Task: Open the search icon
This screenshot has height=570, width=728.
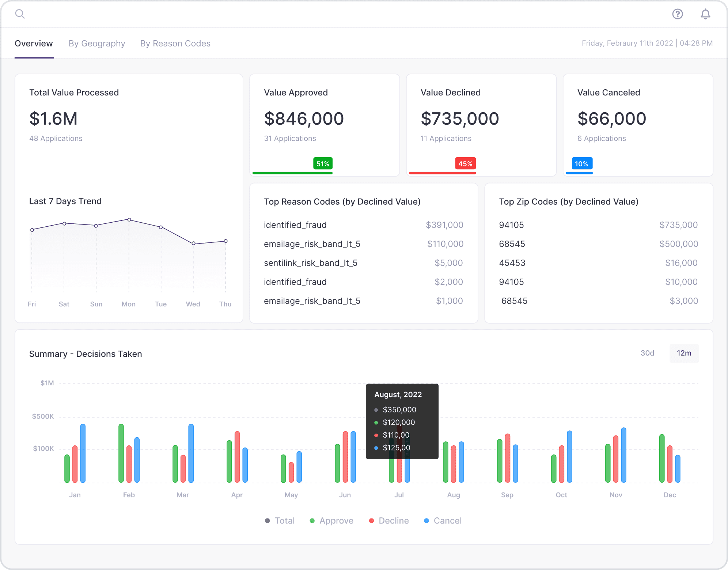Action: 20,14
